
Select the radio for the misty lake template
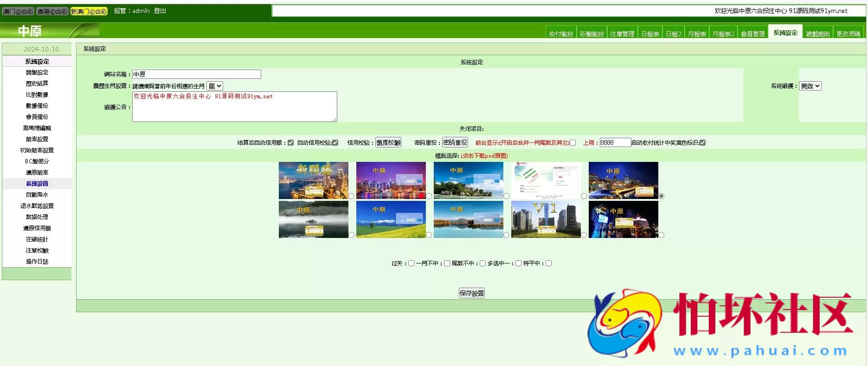[x=351, y=235]
